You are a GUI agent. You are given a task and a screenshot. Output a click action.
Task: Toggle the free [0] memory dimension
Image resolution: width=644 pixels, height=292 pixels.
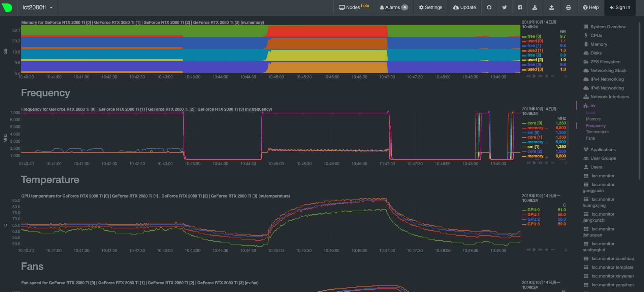(534, 36)
